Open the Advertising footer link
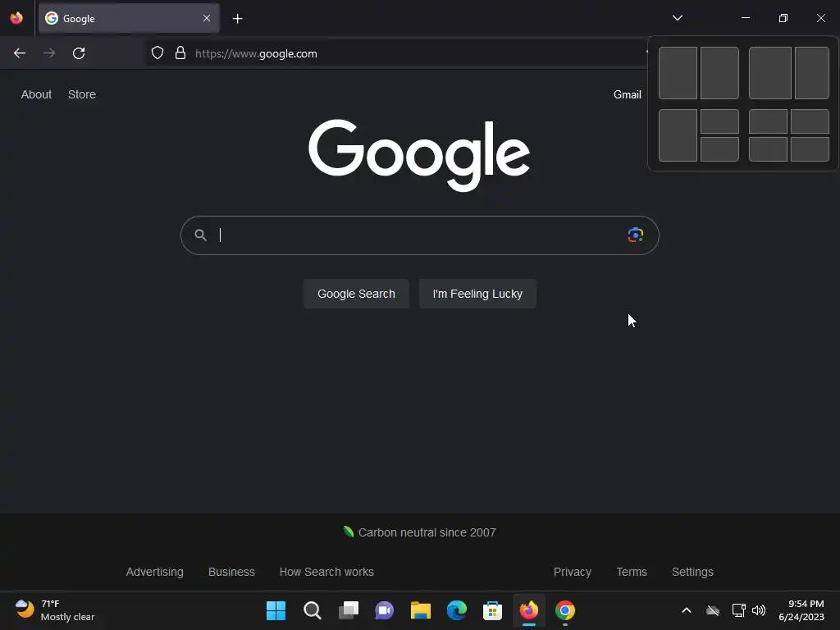The height and width of the screenshot is (630, 840). [x=155, y=572]
